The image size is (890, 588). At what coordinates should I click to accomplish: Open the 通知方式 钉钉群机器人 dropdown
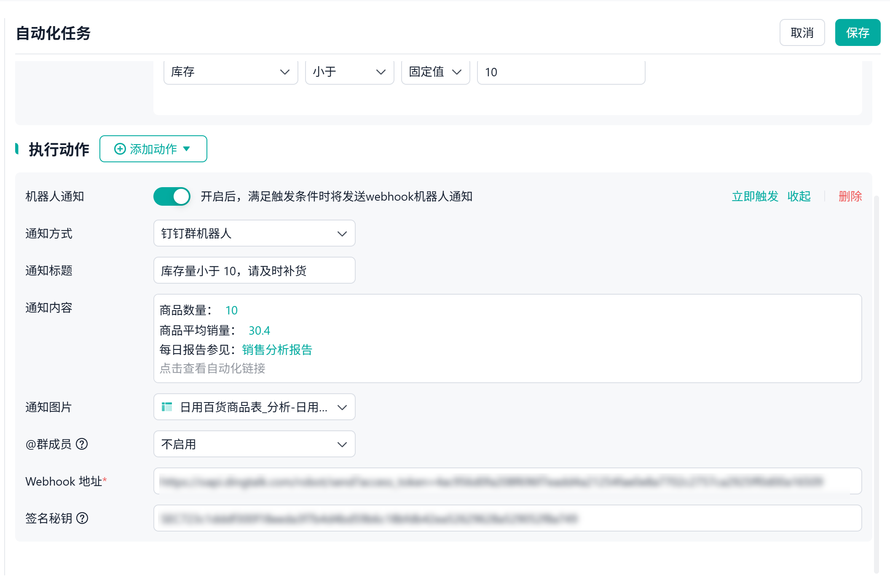(255, 233)
